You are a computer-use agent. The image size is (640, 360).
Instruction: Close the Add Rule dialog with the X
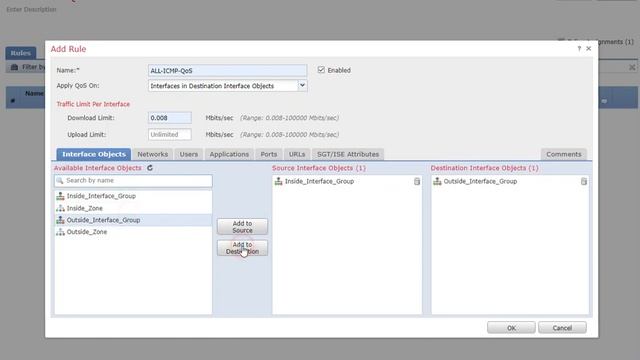pos(589,49)
